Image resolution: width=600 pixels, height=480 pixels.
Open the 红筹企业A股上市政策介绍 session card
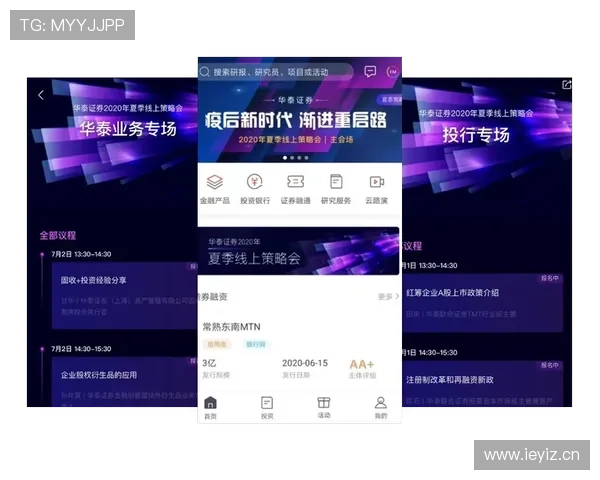482,302
